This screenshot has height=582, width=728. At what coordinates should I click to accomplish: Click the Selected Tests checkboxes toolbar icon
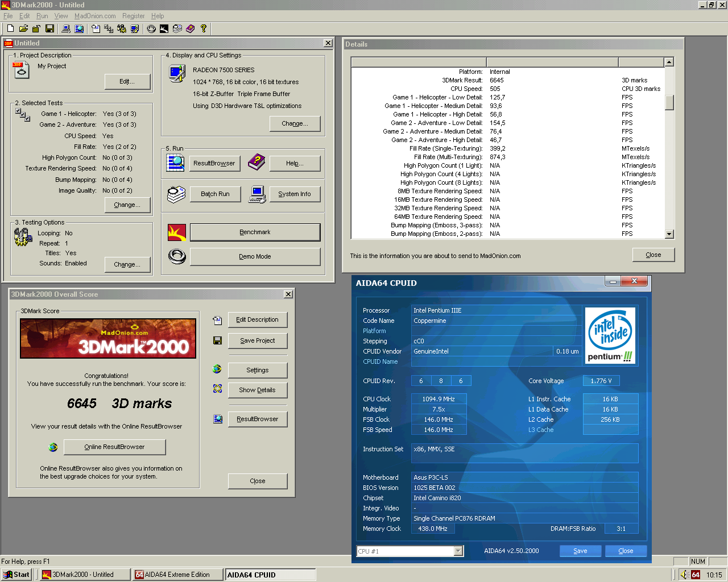[x=109, y=28]
